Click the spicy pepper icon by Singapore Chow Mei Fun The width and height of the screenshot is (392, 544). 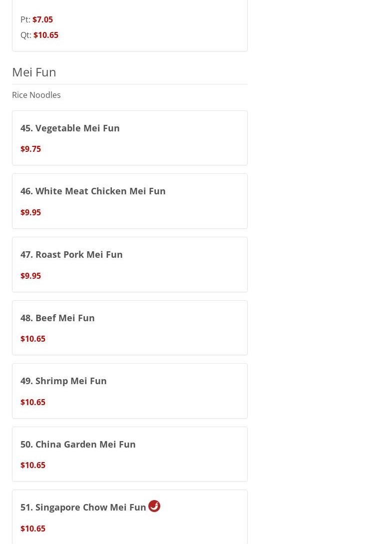coord(154,506)
